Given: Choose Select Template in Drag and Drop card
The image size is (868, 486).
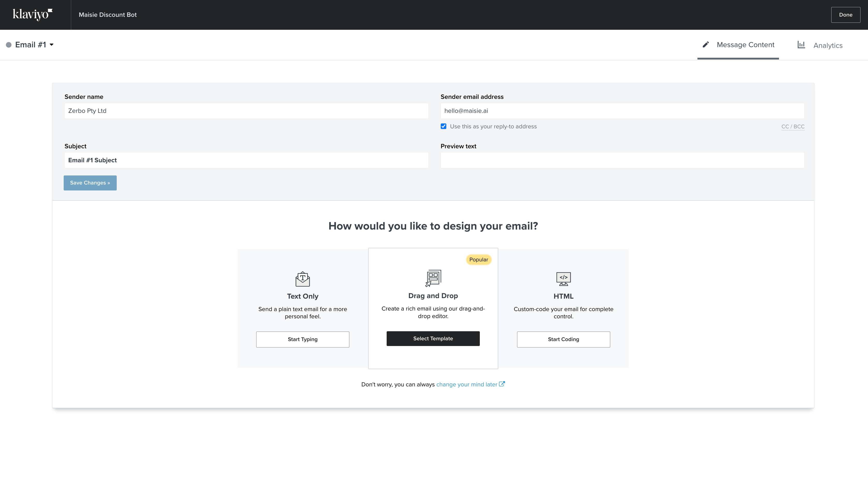Looking at the screenshot, I should coord(433,338).
